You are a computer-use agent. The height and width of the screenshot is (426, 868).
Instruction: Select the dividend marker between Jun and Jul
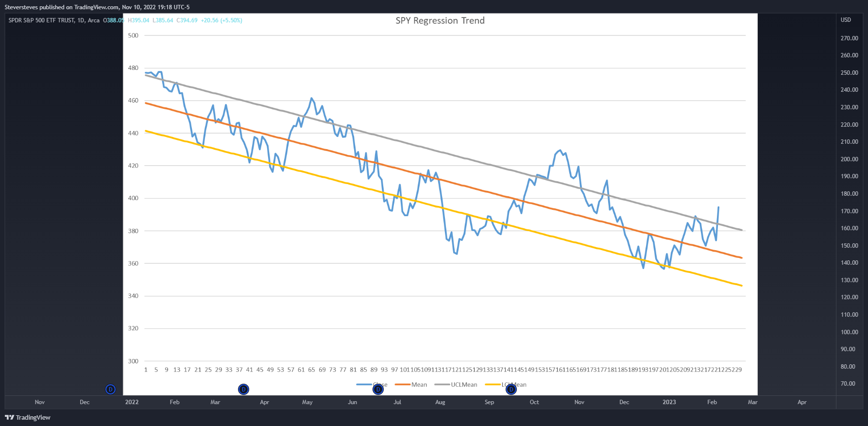tap(378, 389)
